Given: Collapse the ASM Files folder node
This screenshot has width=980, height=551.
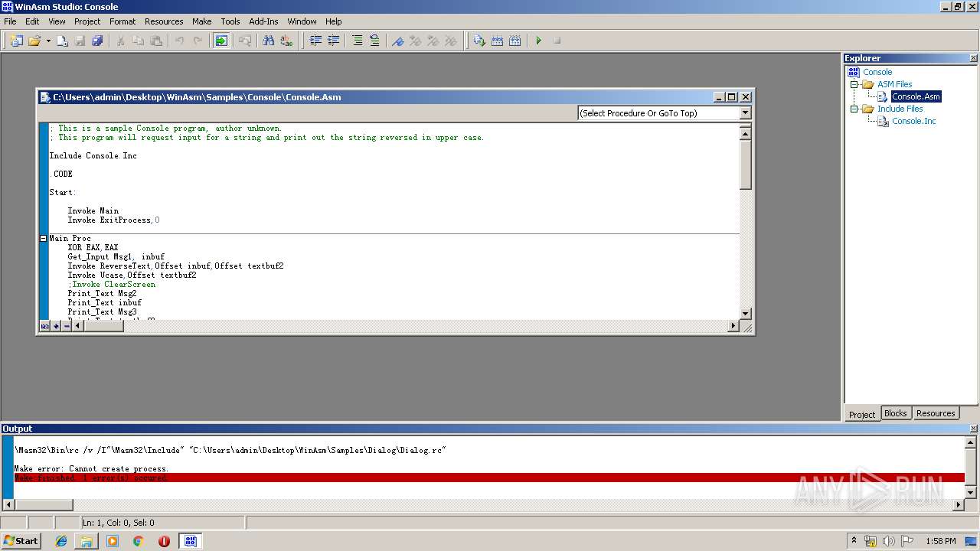Looking at the screenshot, I should tap(854, 84).
